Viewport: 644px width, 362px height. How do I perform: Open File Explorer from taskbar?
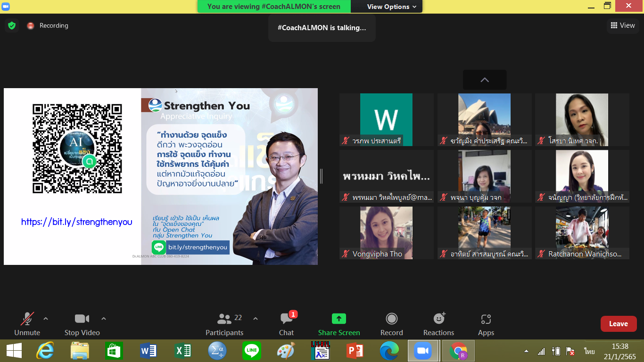[80, 351]
